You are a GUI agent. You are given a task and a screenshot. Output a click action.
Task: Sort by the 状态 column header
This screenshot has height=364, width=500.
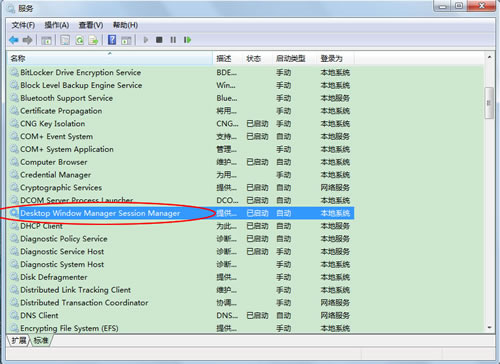[257, 58]
